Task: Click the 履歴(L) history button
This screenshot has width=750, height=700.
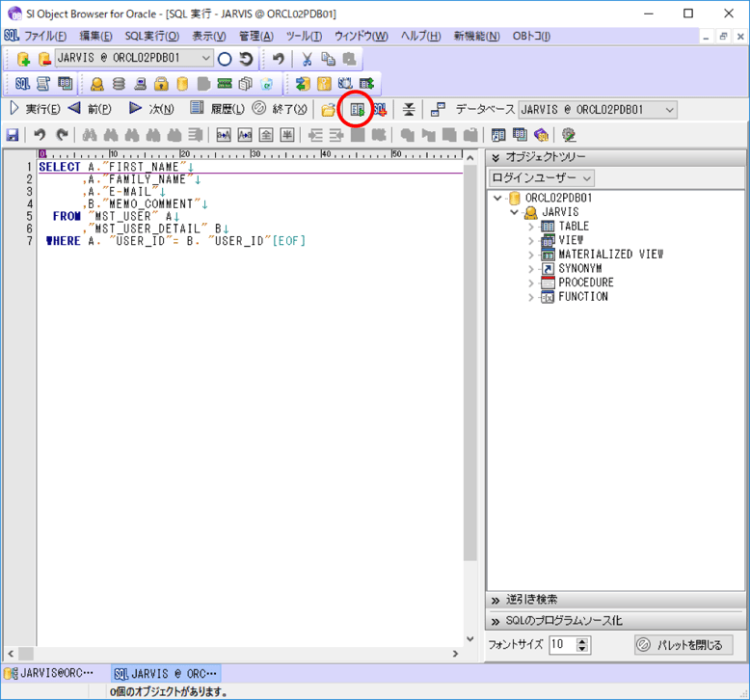Action: pyautogui.click(x=217, y=109)
